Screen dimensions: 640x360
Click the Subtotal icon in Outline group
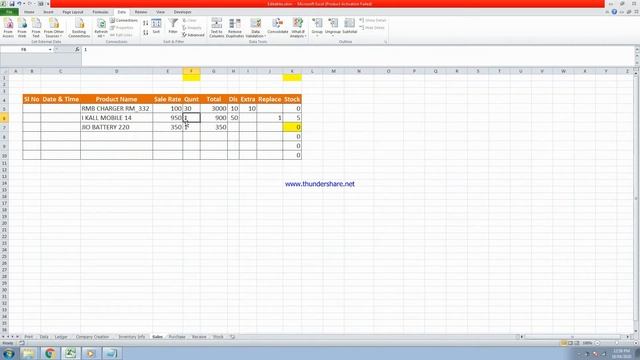349,26
